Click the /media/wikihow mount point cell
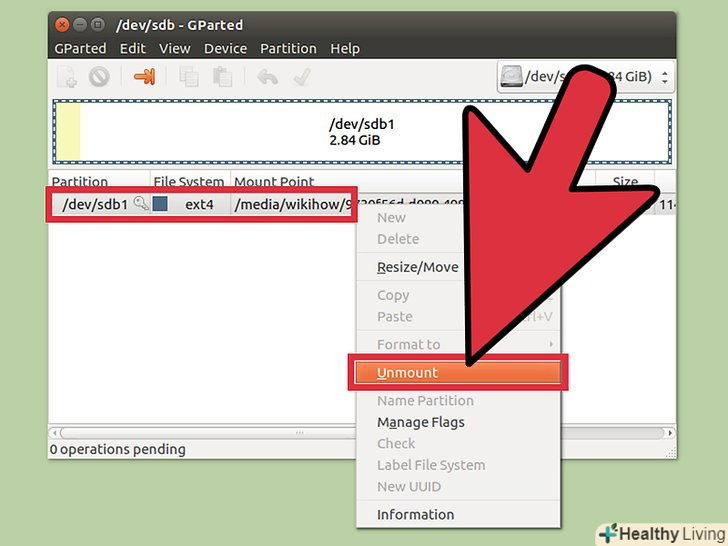 click(292, 204)
